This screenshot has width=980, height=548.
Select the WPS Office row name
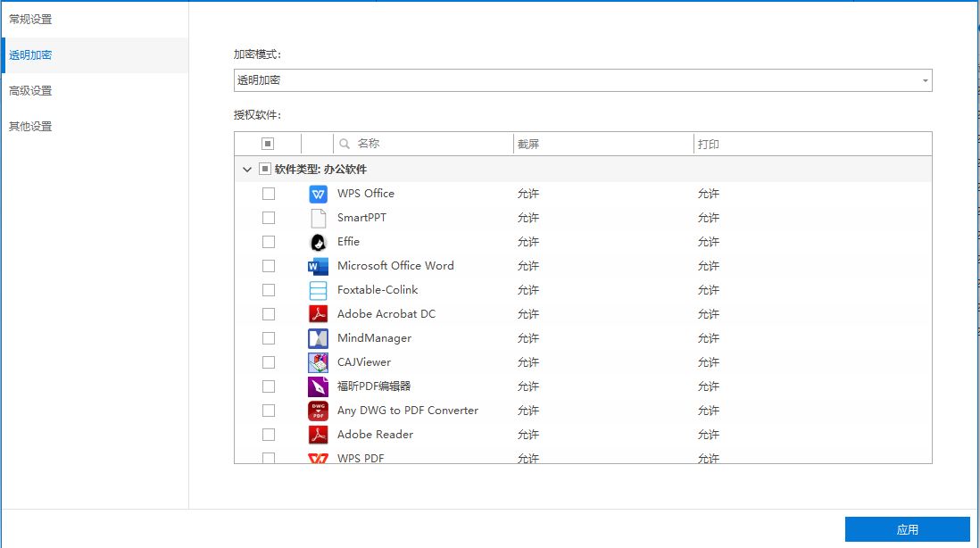point(366,194)
